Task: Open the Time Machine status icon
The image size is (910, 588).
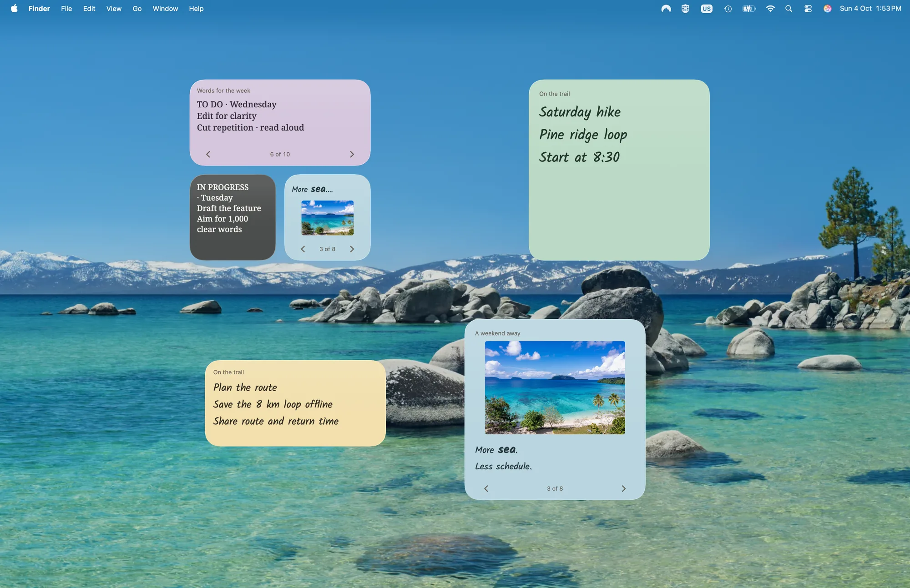Action: (728, 8)
